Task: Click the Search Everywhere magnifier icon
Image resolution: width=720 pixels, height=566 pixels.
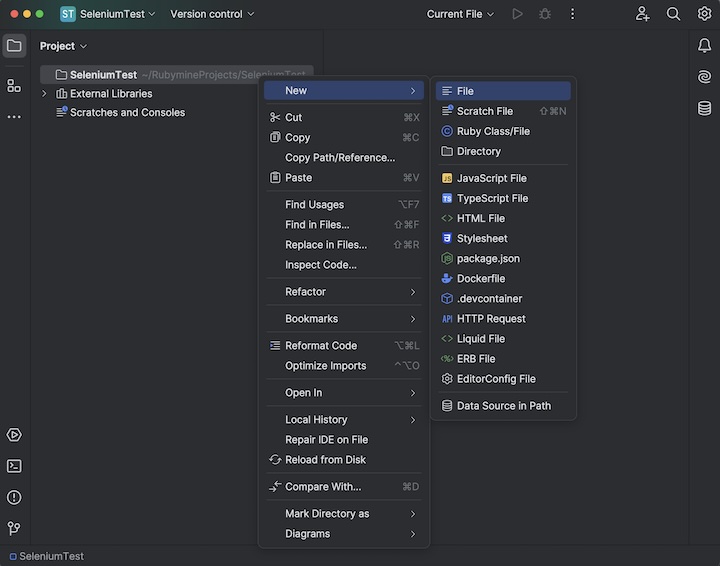Action: coord(673,14)
